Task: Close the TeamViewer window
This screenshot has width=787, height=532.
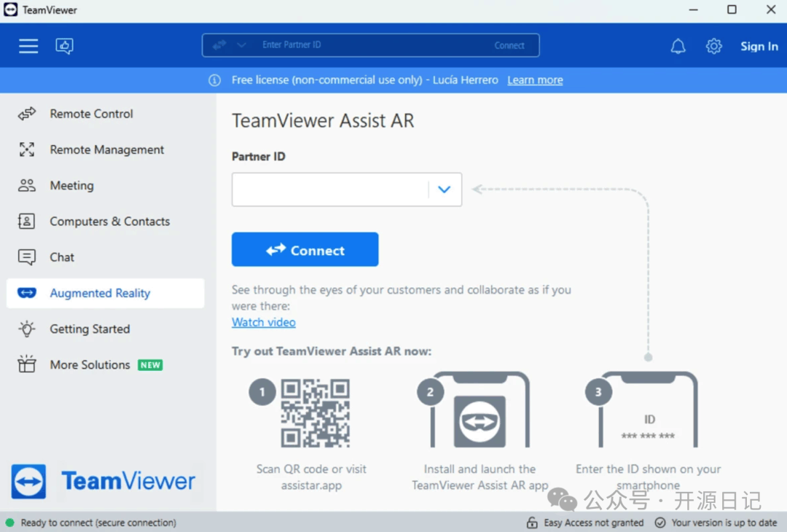Action: (x=771, y=9)
